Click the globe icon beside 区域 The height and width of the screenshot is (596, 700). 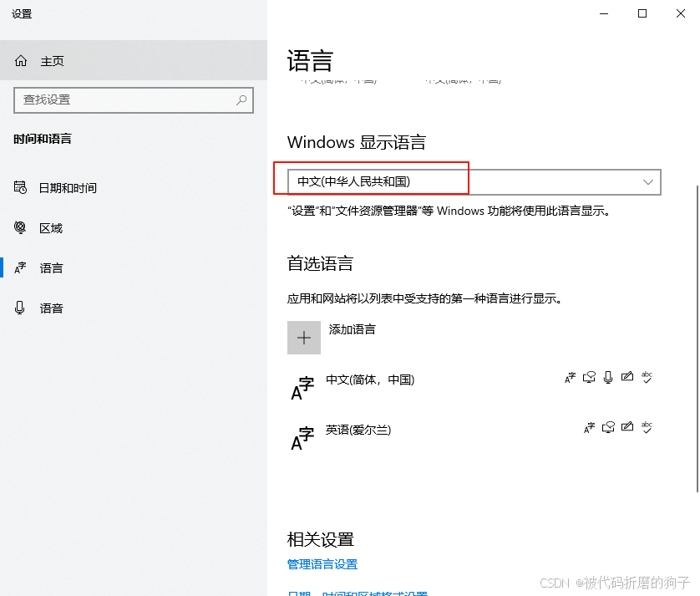20,227
